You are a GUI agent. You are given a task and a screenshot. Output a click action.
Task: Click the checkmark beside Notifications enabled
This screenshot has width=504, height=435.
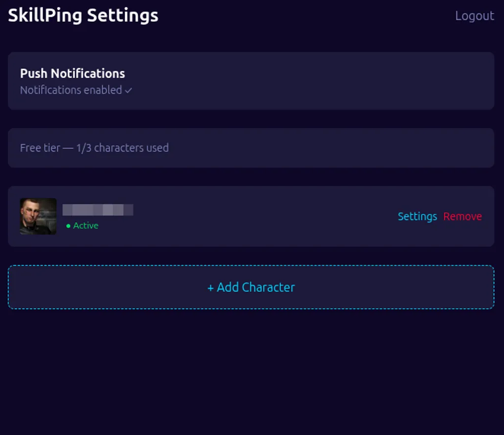coord(128,90)
